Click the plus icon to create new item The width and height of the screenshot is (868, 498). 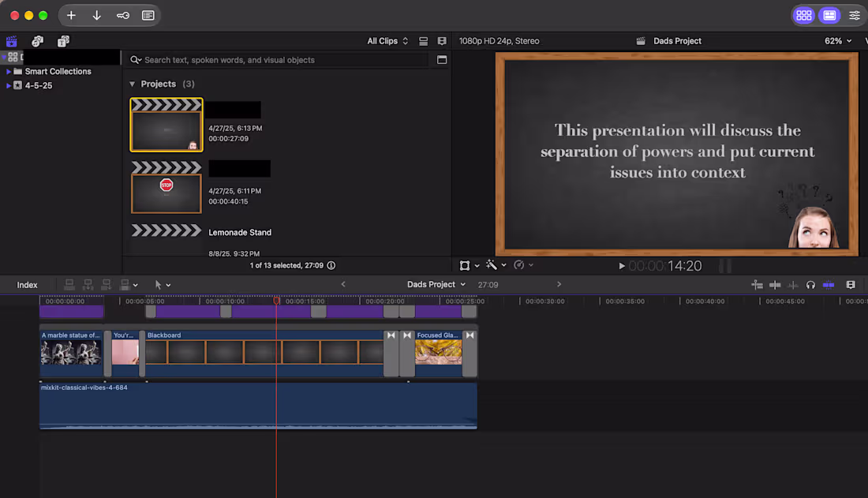pos(71,16)
